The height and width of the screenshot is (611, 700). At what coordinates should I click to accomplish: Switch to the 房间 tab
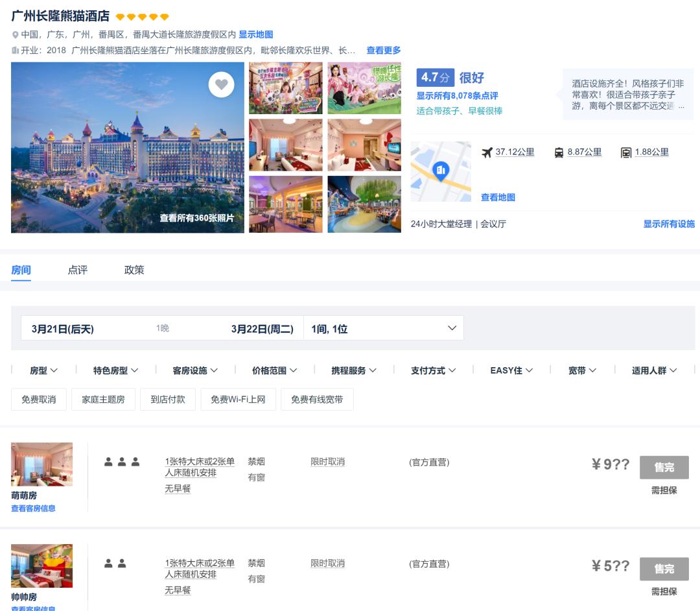21,270
